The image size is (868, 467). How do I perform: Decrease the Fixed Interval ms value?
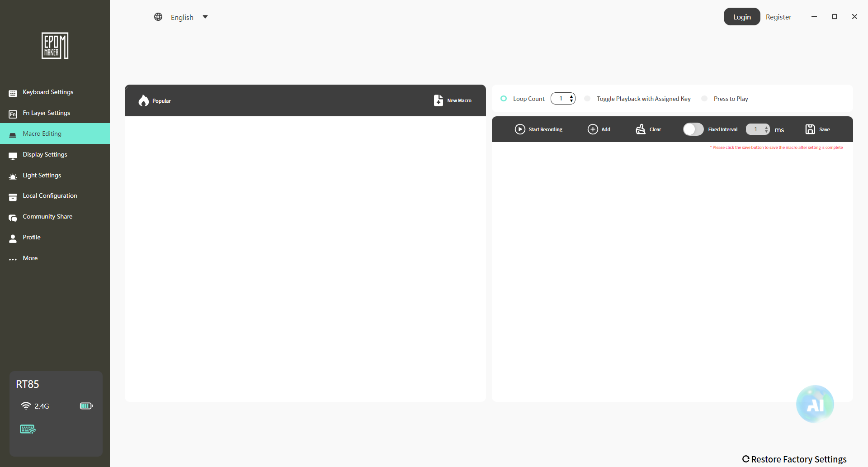tap(766, 132)
